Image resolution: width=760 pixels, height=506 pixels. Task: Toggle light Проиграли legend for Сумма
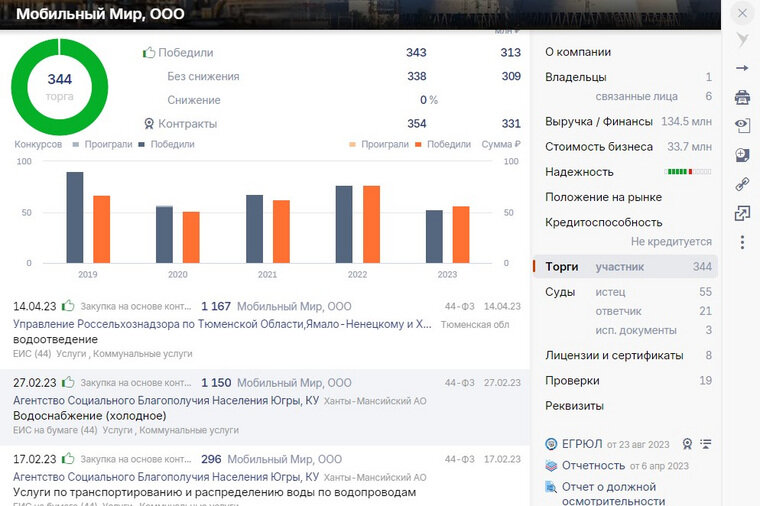pyautogui.click(x=379, y=144)
